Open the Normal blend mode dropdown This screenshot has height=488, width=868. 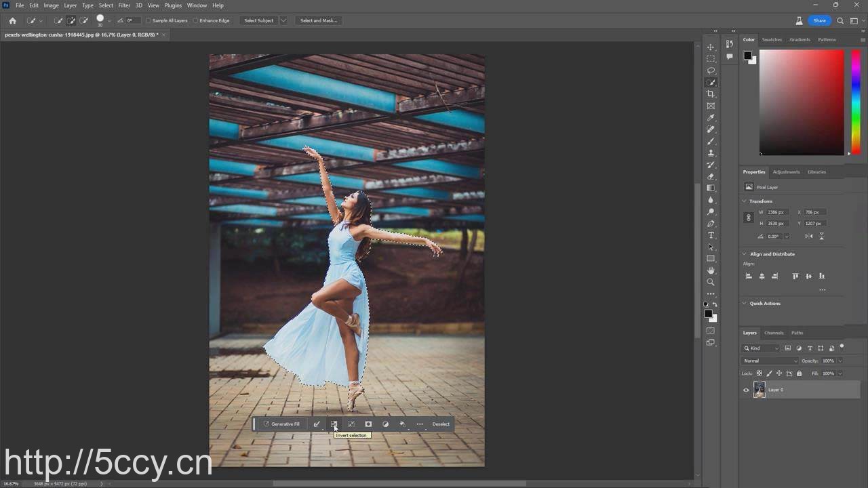click(x=770, y=361)
